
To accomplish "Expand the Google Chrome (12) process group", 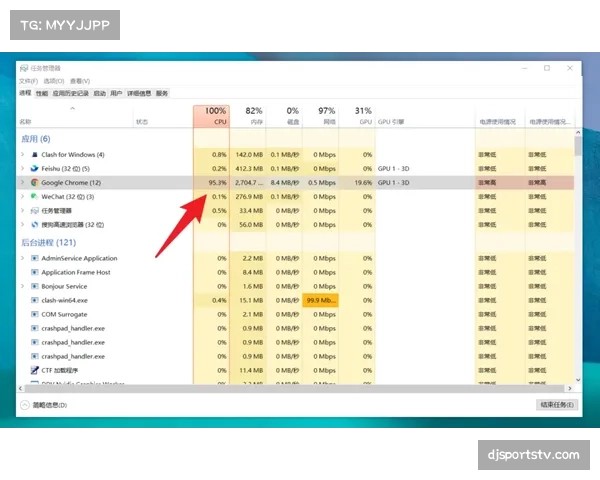I will (x=22, y=183).
